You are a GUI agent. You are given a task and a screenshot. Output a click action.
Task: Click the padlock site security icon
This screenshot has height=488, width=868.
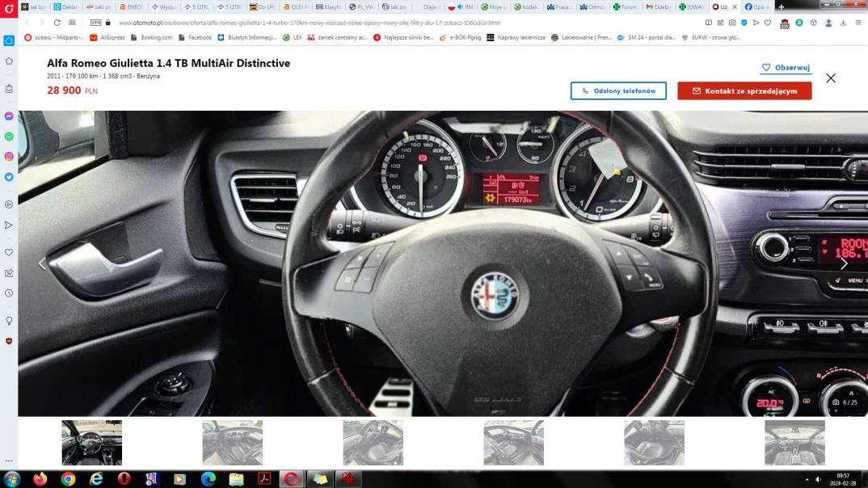pos(108,23)
